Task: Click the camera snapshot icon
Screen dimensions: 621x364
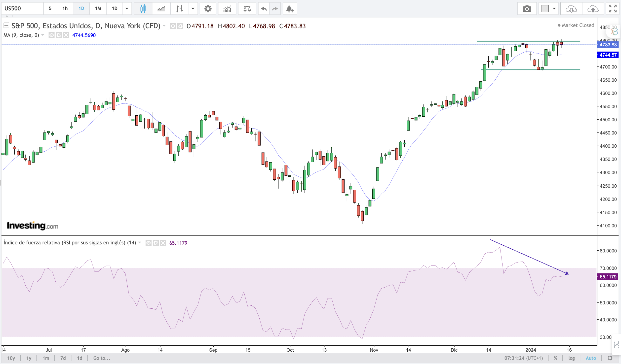Action: click(x=527, y=9)
